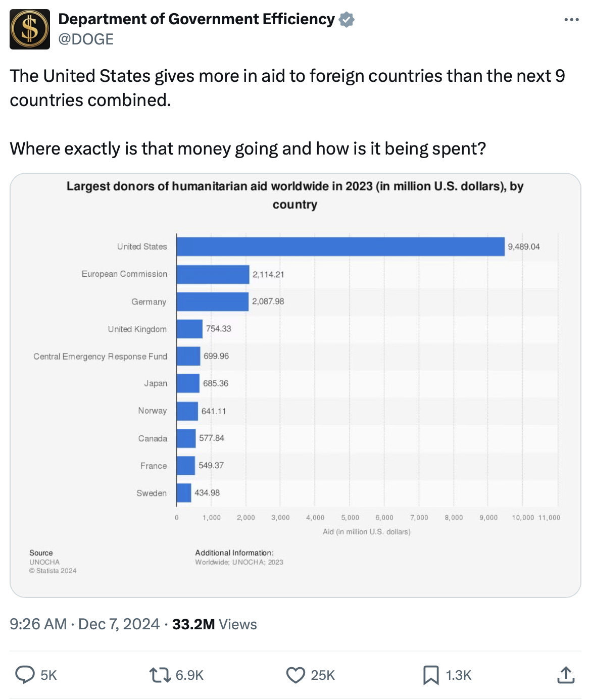Open the three-dot more options menu
Screen dimensions: 590x700
tap(571, 20)
